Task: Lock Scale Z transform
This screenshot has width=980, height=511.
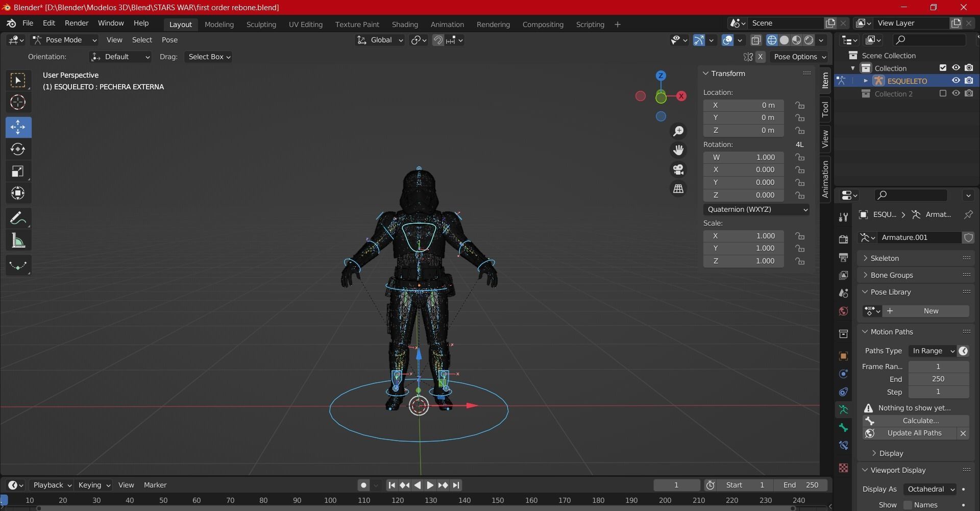Action: [x=800, y=261]
